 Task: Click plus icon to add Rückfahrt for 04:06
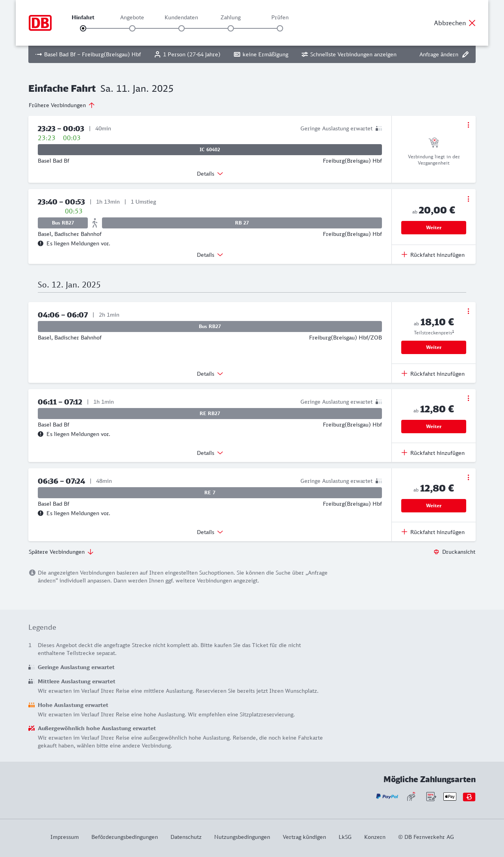point(404,373)
